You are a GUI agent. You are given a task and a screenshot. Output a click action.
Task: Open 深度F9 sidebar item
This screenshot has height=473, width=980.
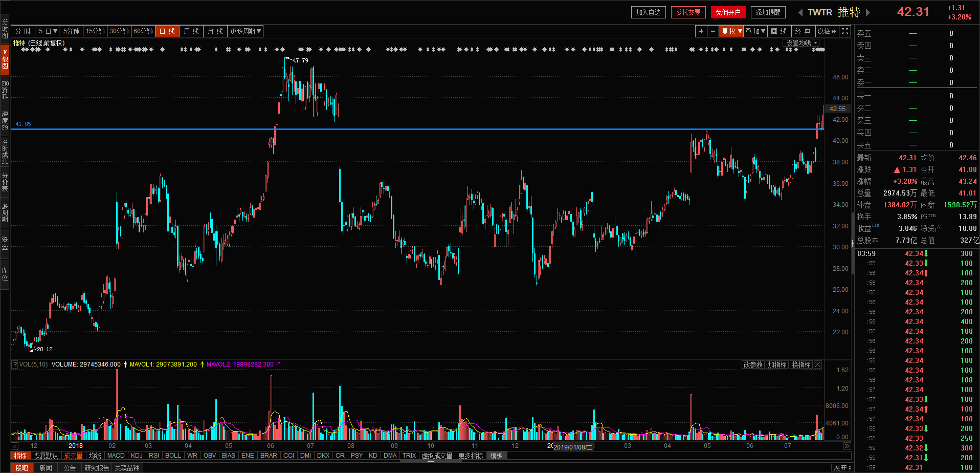[5, 120]
